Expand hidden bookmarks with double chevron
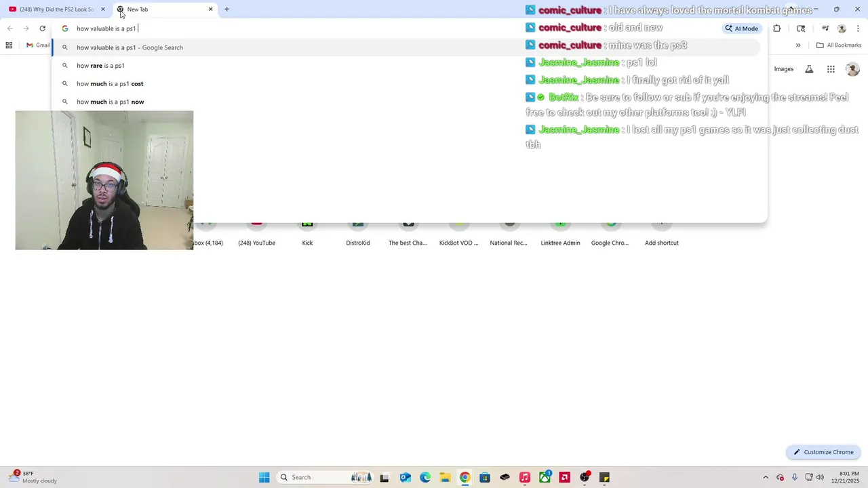Image resolution: width=868 pixels, height=488 pixels. [x=798, y=45]
